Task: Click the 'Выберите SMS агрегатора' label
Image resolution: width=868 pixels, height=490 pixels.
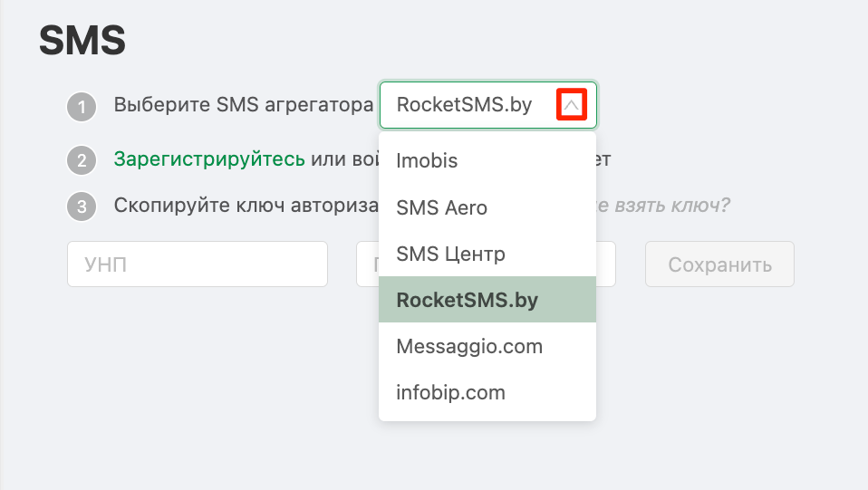Action: [244, 105]
